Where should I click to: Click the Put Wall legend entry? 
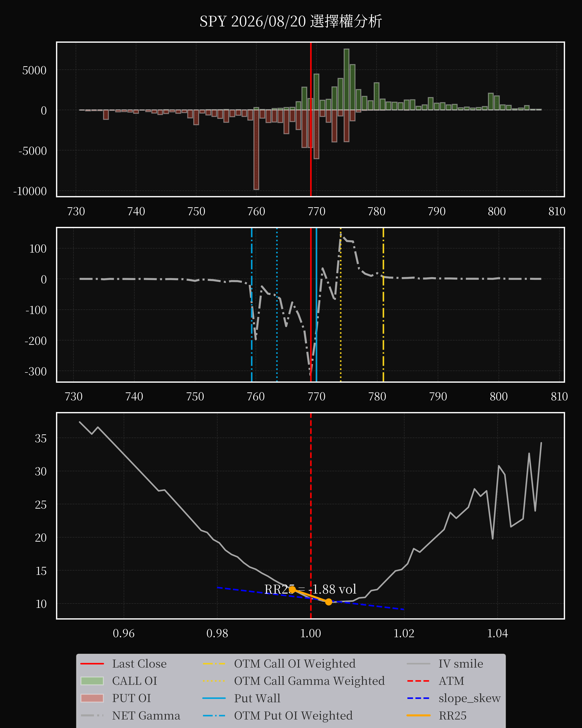(241, 698)
